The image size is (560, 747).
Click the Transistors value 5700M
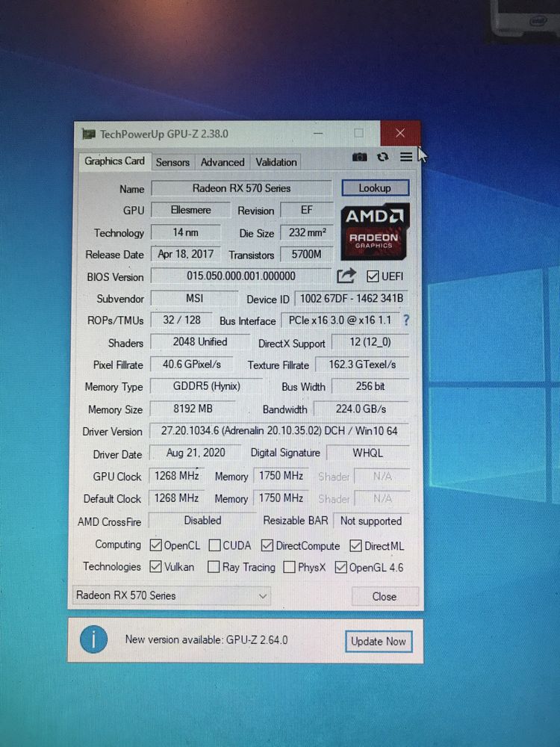click(306, 255)
